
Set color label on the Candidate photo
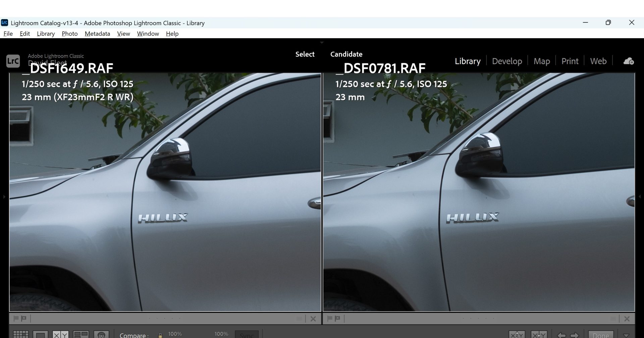click(613, 319)
